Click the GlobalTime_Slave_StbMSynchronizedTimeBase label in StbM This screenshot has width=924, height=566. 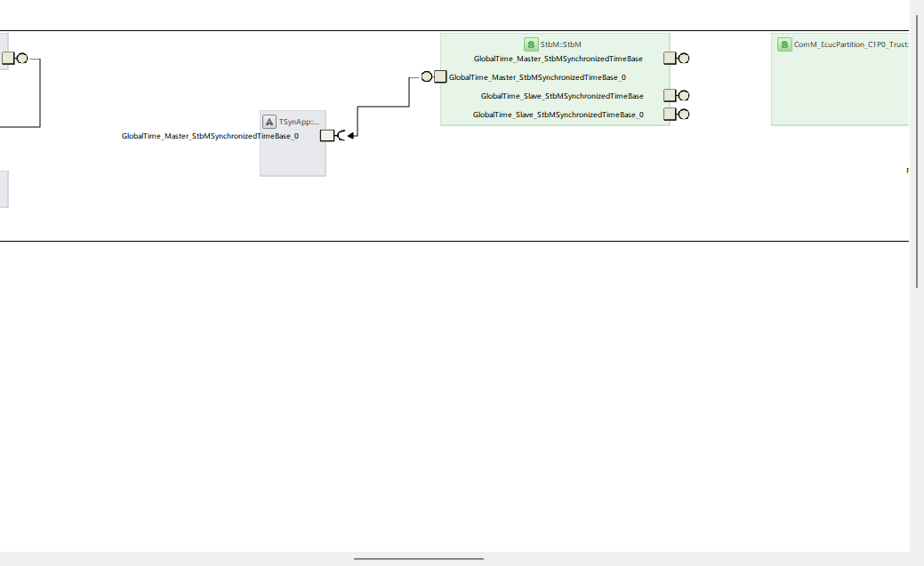(x=562, y=96)
